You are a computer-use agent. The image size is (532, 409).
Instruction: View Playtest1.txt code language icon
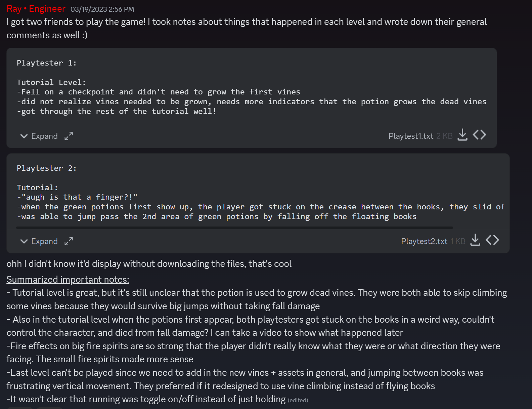480,135
